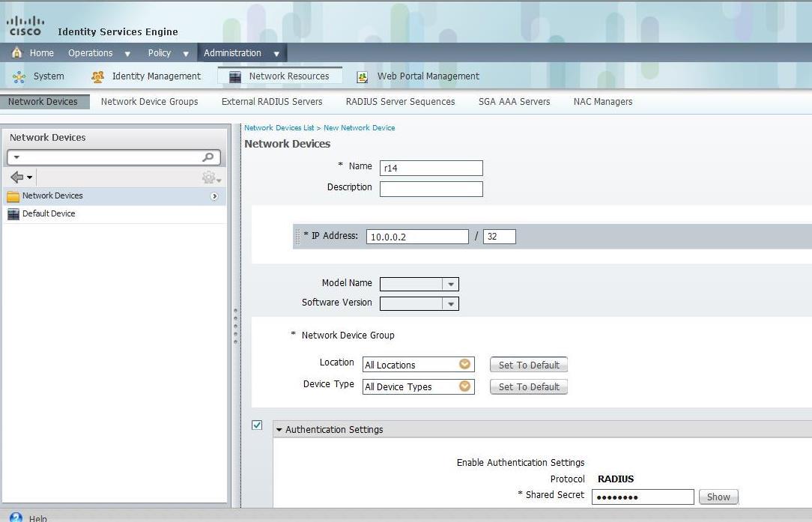812x522 pixels.
Task: Open the Location dropdown
Action: [x=464, y=365]
